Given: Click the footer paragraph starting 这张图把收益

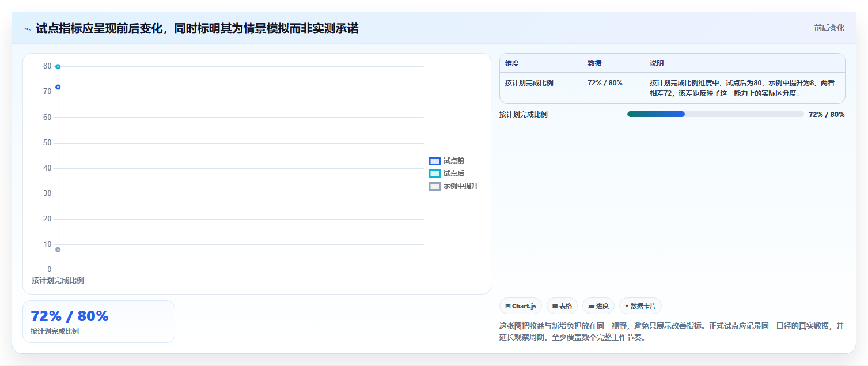Looking at the screenshot, I should click(672, 331).
